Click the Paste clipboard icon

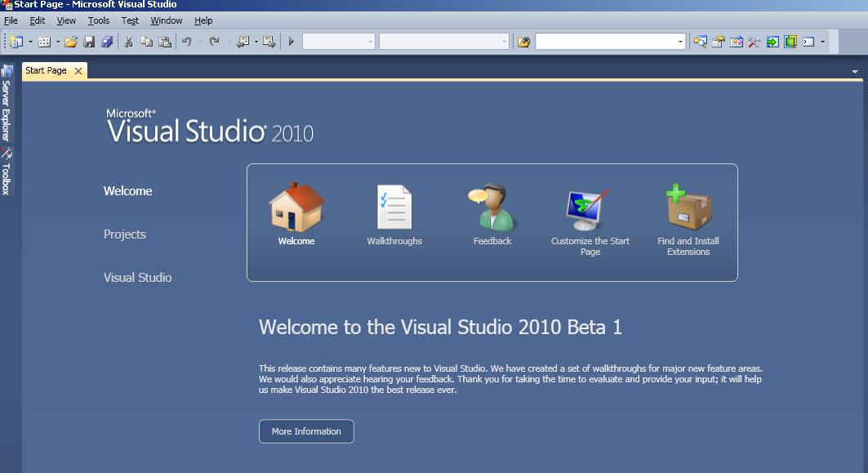coord(165,42)
